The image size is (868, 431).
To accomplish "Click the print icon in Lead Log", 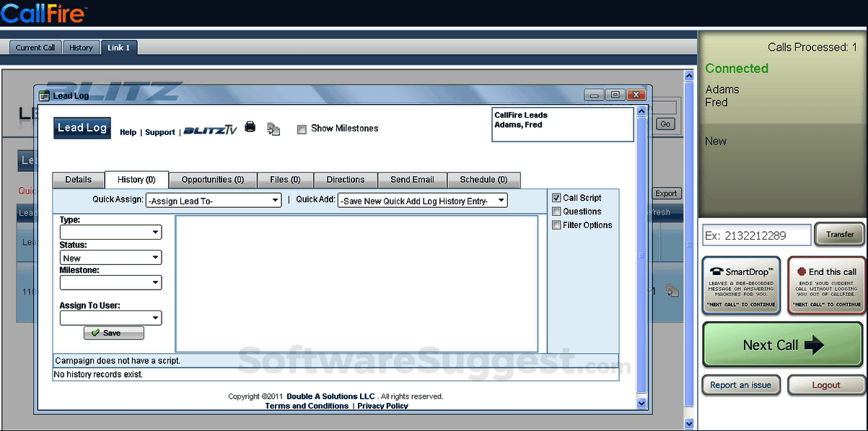I will pos(250,126).
